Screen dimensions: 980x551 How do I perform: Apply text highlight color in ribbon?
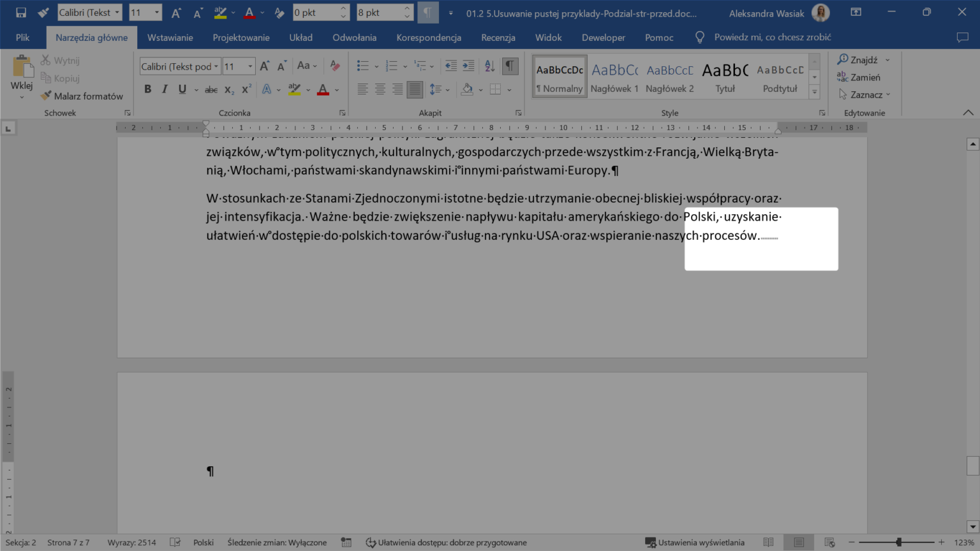coord(294,89)
